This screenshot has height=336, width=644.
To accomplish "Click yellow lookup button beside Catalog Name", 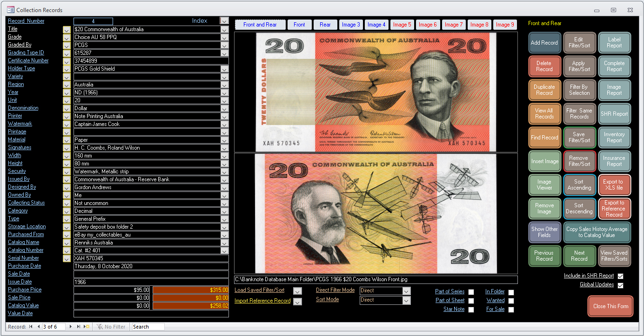I will click(67, 243).
